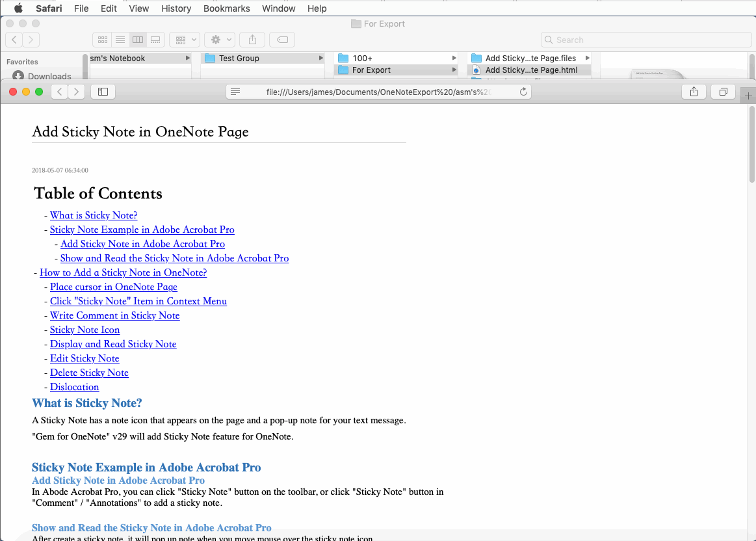The width and height of the screenshot is (756, 541).
Task: Switch Finder to list view
Action: tap(120, 40)
